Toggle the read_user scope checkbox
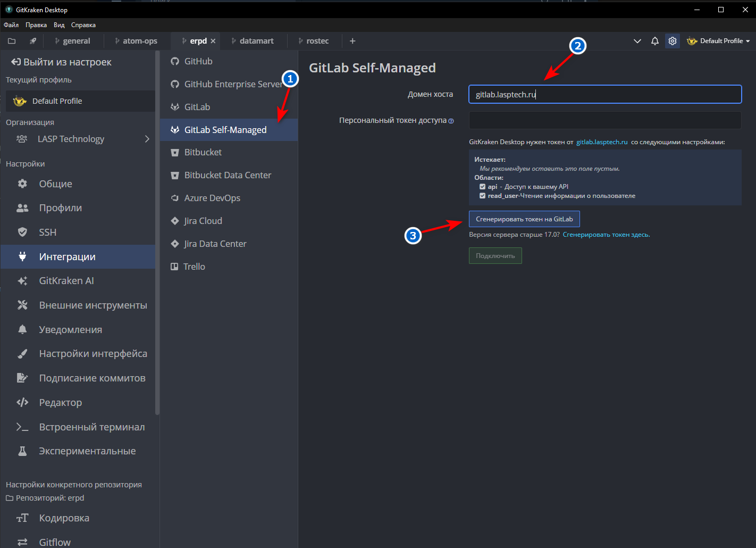Screen dimensions: 756x548 (482, 196)
